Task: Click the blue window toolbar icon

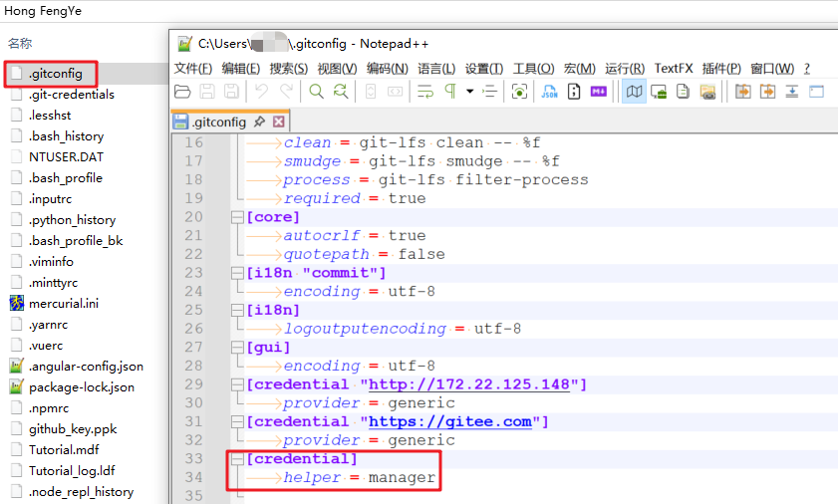Action: click(817, 92)
